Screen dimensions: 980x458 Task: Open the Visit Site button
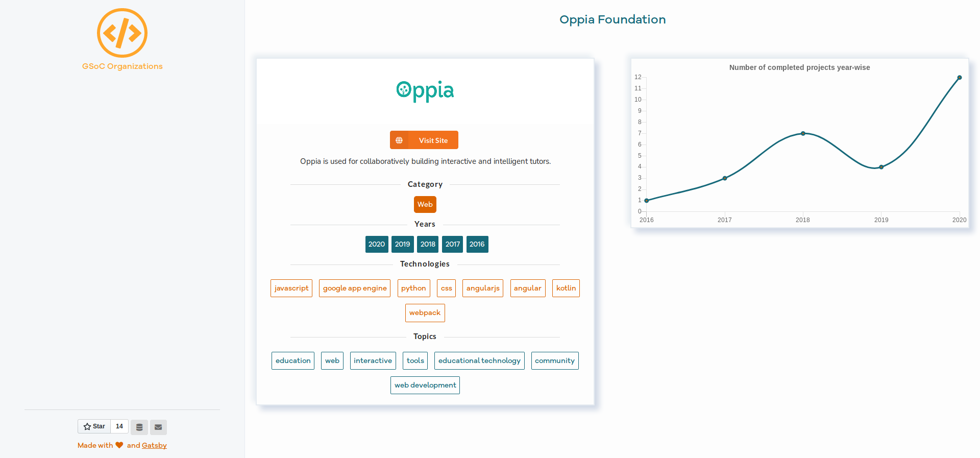click(424, 140)
